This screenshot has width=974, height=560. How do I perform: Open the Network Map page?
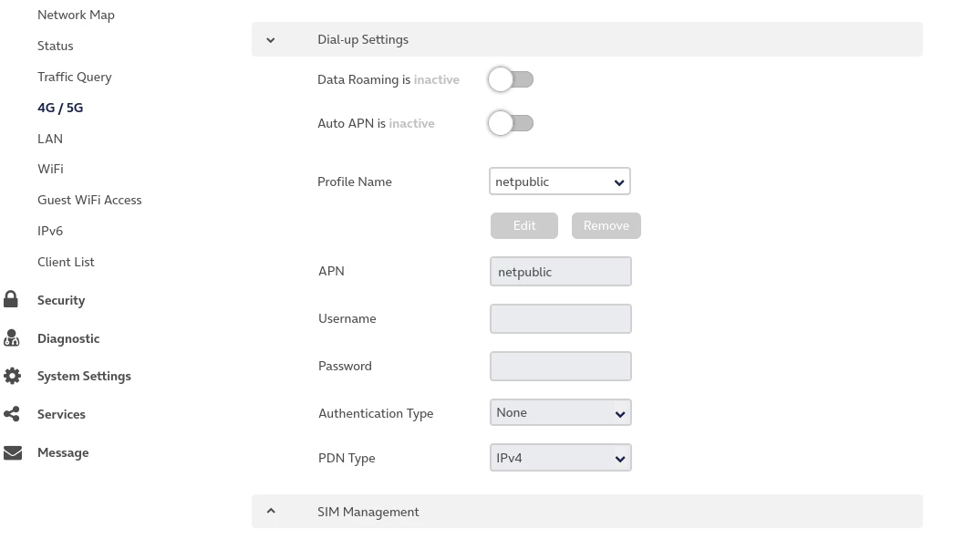point(76,15)
